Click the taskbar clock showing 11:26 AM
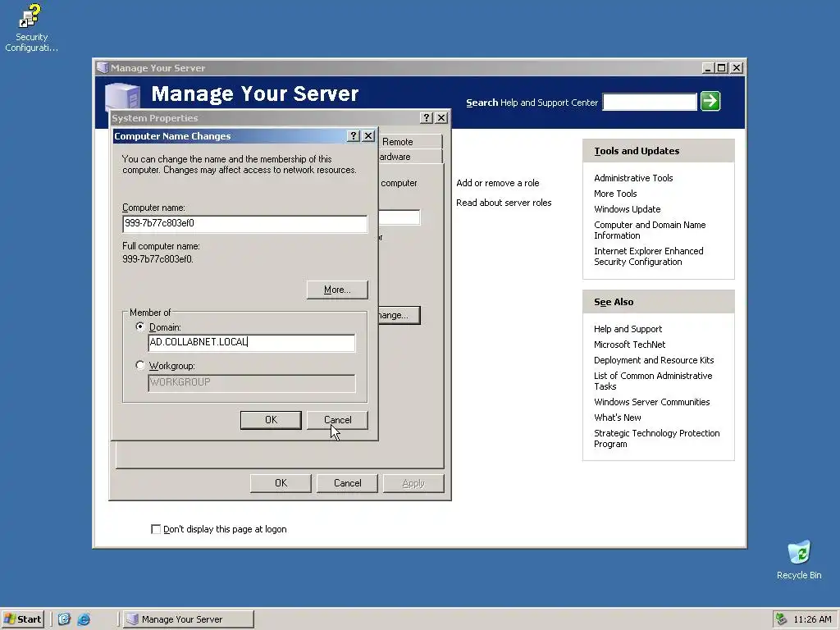 [812, 619]
